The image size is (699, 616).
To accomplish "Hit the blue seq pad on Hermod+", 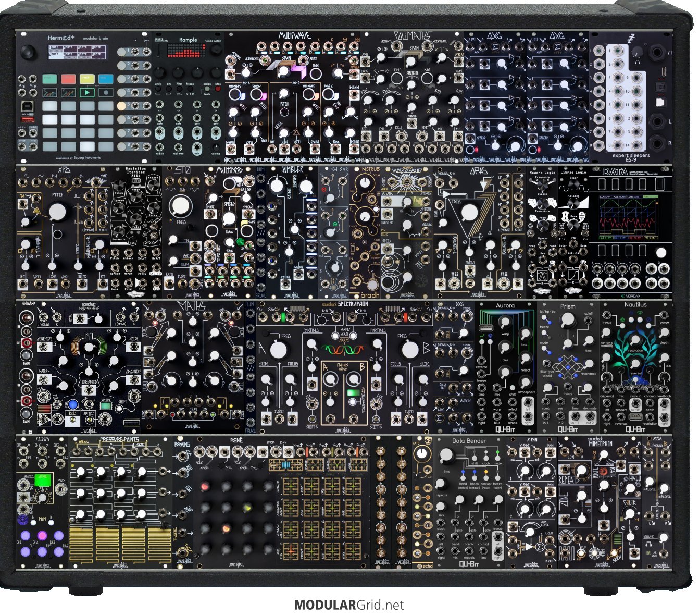I will pyautogui.click(x=106, y=79).
